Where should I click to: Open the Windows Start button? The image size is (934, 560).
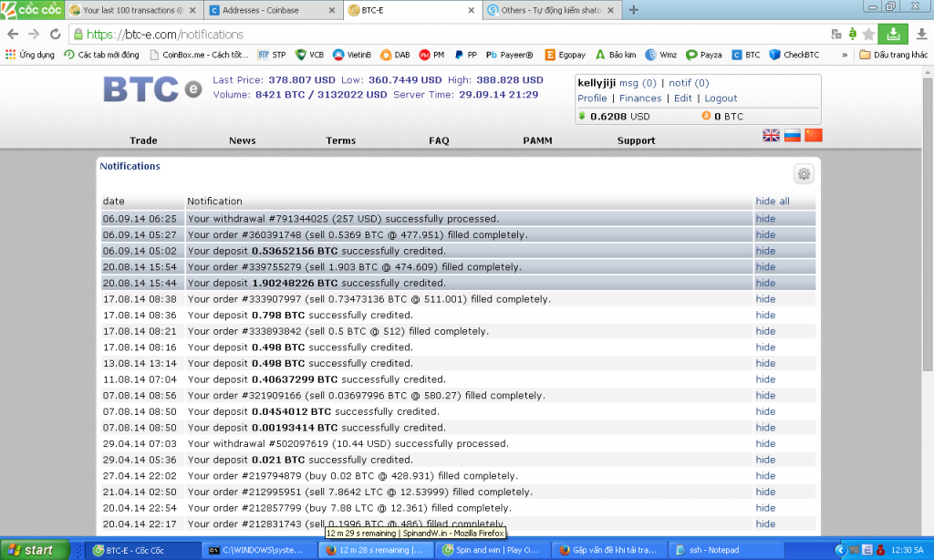[35, 550]
